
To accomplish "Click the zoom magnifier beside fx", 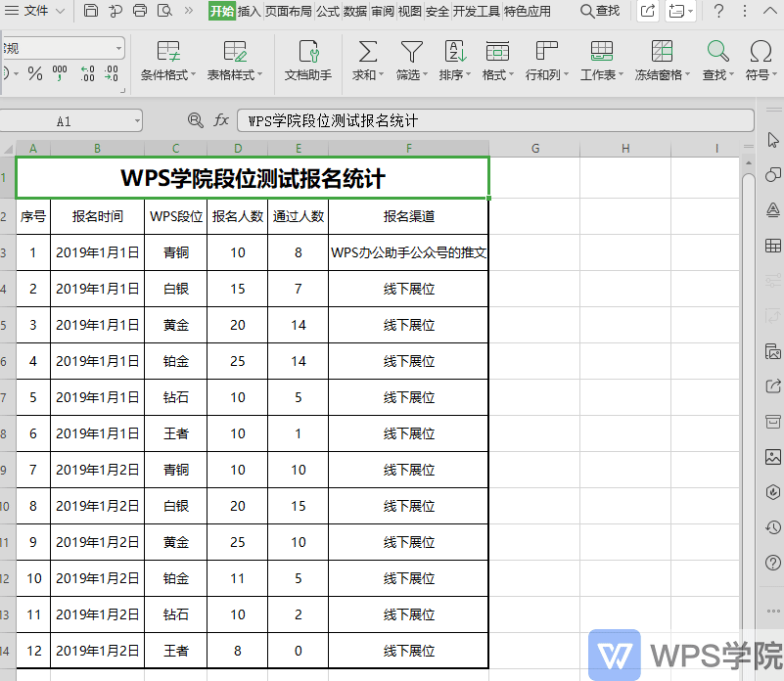I will click(x=195, y=120).
